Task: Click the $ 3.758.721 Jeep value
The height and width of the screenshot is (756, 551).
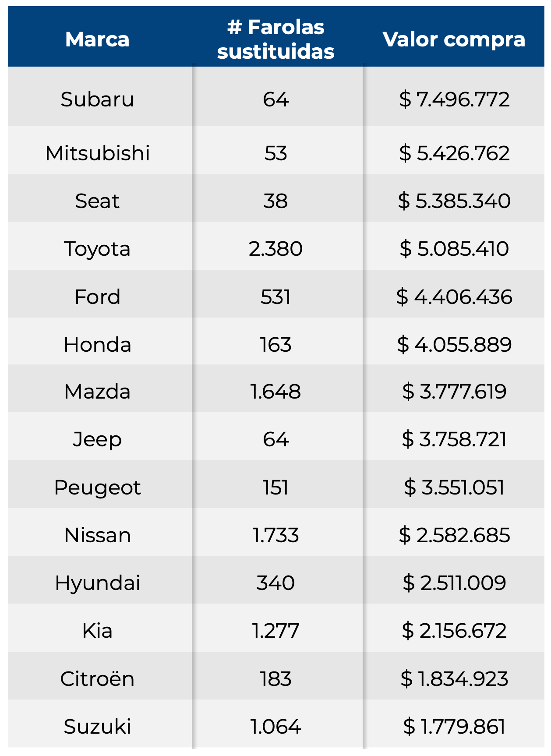Action: pos(454,439)
